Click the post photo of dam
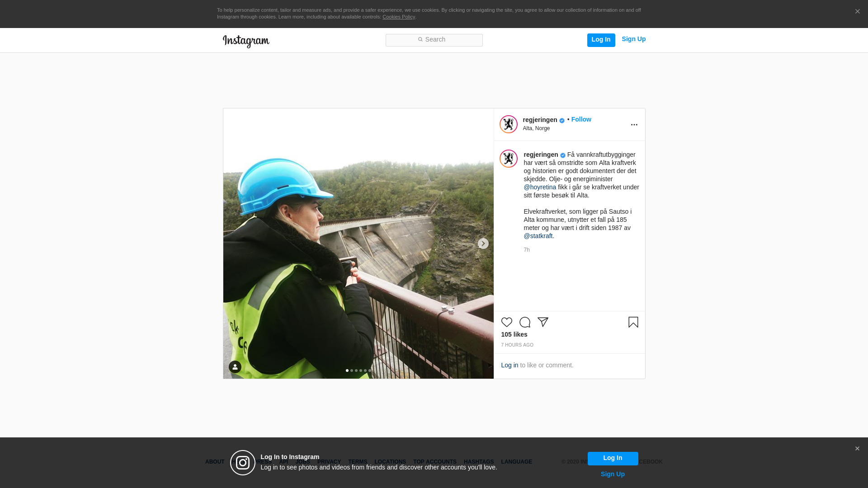Screen dimensions: 868x488 tap(359, 244)
